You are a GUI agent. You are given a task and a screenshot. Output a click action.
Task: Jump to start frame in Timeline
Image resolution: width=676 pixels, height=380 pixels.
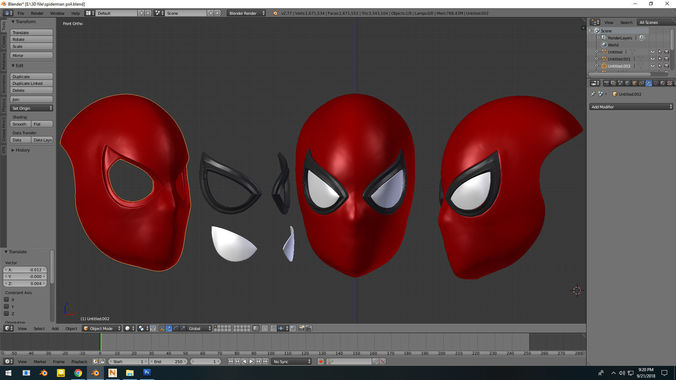(231, 361)
